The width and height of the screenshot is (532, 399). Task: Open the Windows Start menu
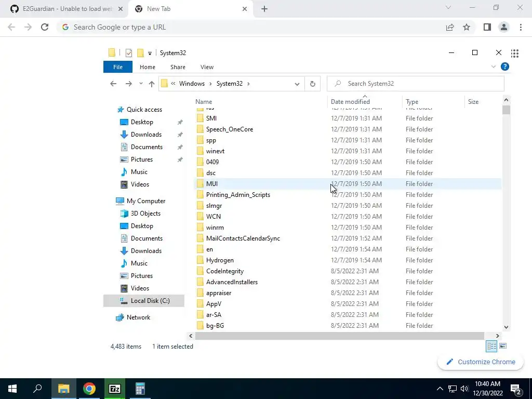(12, 389)
